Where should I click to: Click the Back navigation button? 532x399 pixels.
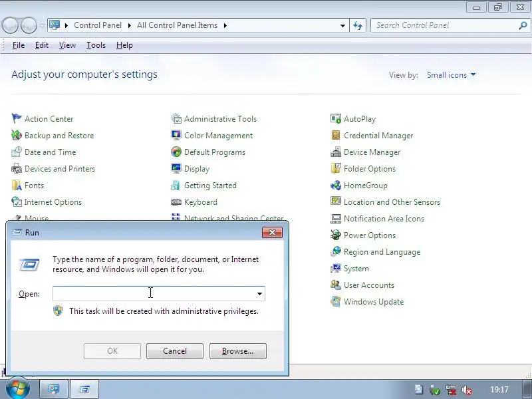pyautogui.click(x=10, y=25)
